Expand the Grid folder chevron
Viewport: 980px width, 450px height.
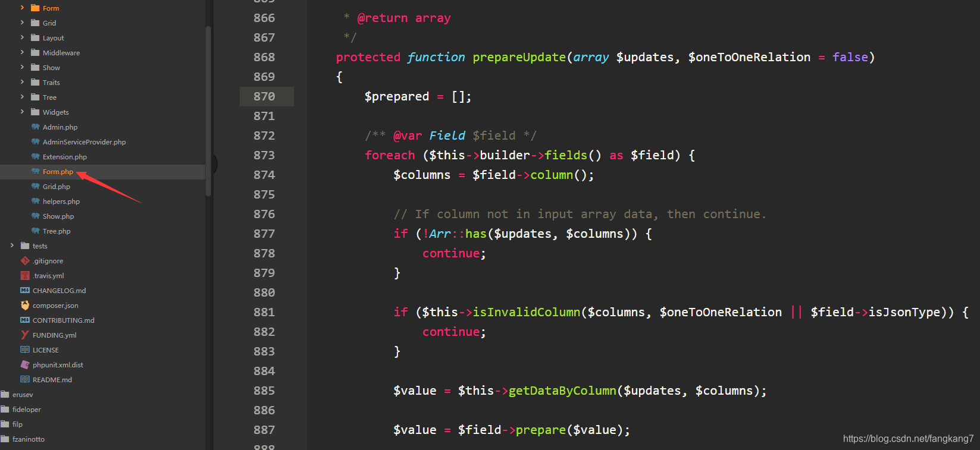(x=23, y=23)
